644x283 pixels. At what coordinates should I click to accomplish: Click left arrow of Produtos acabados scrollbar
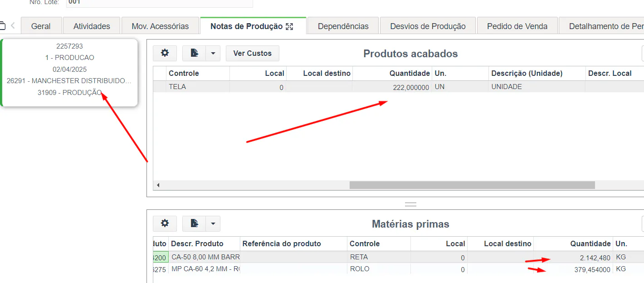(x=158, y=185)
